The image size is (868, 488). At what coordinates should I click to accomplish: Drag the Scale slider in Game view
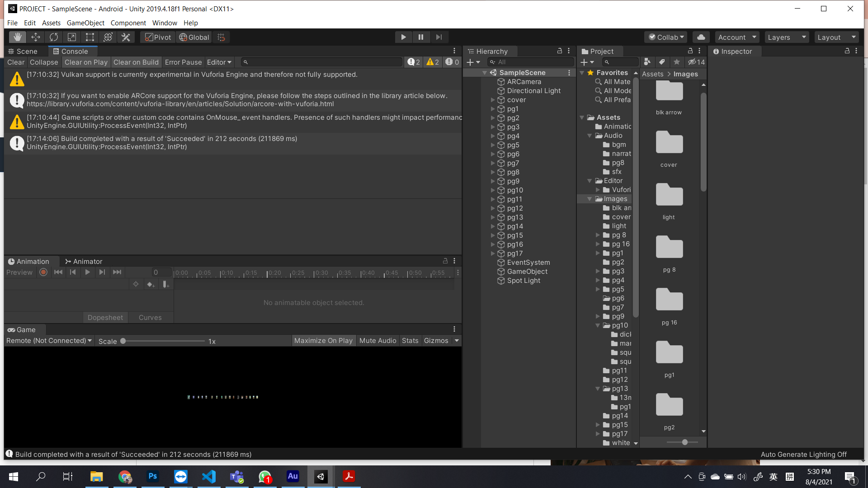click(123, 341)
